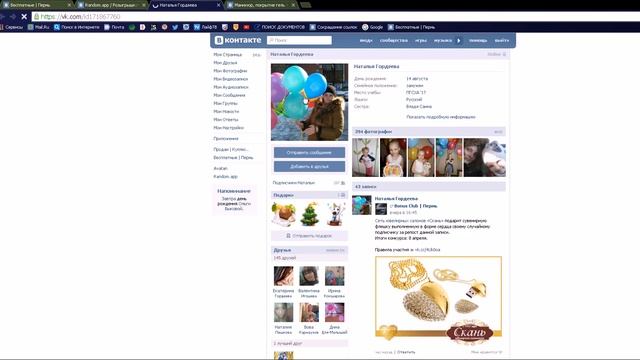Open 'Бесплатные | Пермь' bookmark in bookmarks bar
The height and width of the screenshot is (360, 640).
tap(411, 27)
